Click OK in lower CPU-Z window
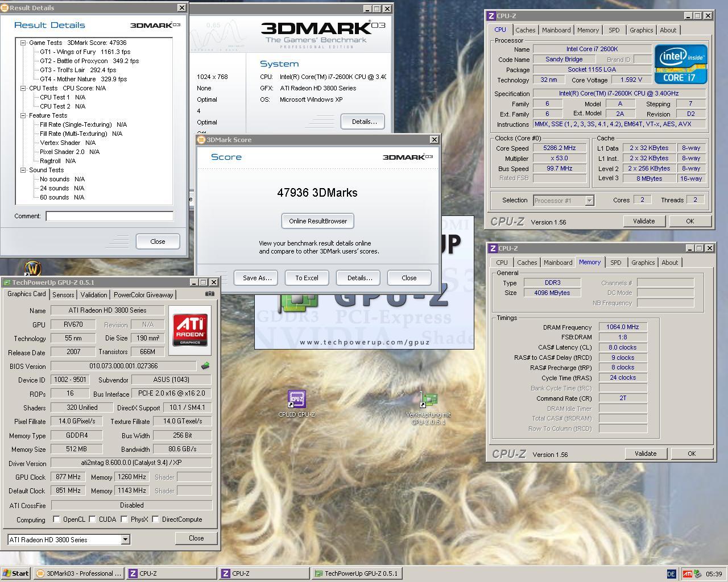728x582 pixels. click(x=692, y=454)
